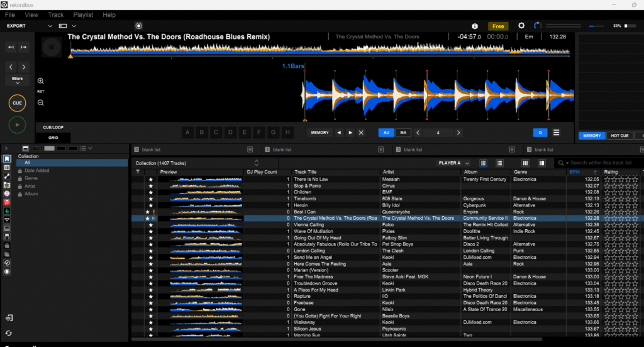Switch to the MEMORY side panel tab
Viewport: 644px width, 347px height.
tap(592, 135)
